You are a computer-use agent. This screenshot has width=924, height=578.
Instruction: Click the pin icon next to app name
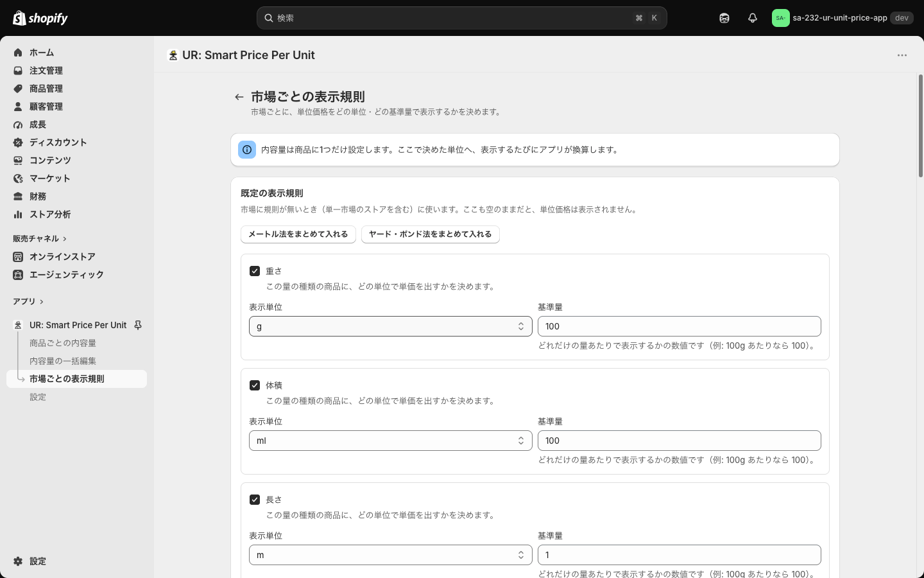tap(138, 326)
